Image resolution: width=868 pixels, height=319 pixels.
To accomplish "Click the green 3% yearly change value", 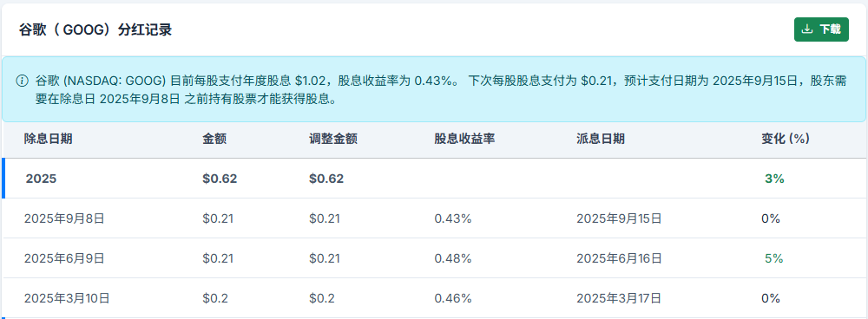I will [774, 179].
